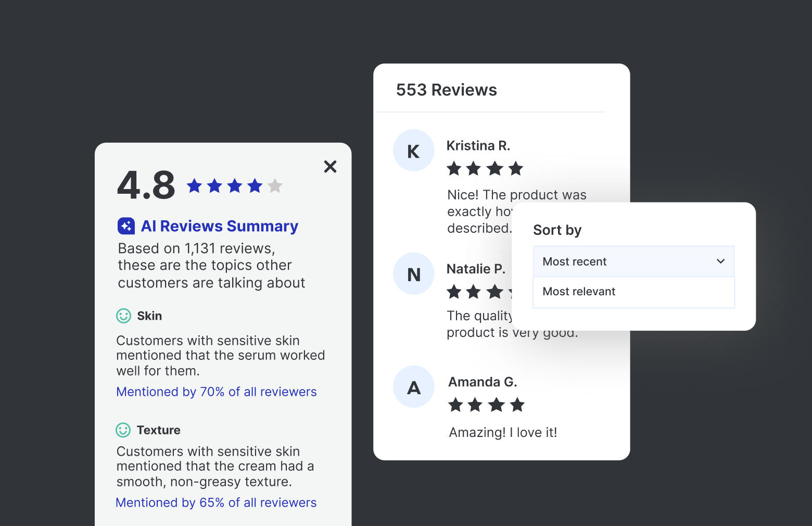Click the 553 Reviews heading
812x526 pixels.
coord(446,90)
